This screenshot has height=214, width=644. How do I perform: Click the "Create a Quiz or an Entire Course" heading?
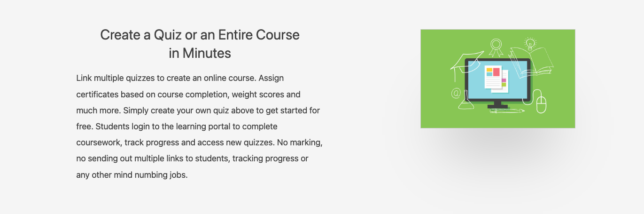(x=200, y=35)
